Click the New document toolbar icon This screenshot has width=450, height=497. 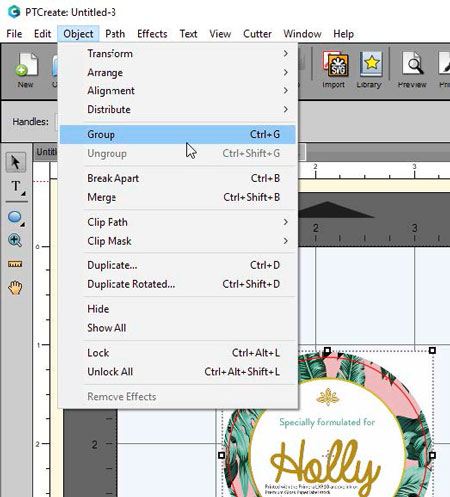pos(26,70)
